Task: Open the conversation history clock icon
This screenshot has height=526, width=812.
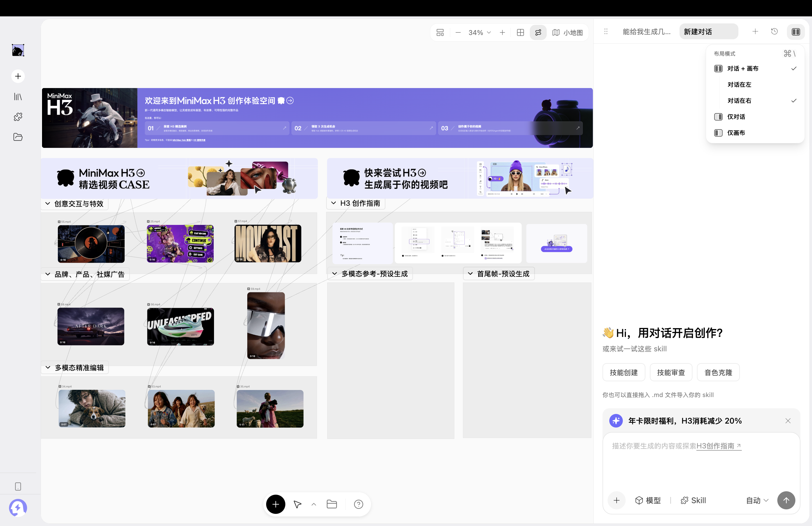Action: point(775,32)
